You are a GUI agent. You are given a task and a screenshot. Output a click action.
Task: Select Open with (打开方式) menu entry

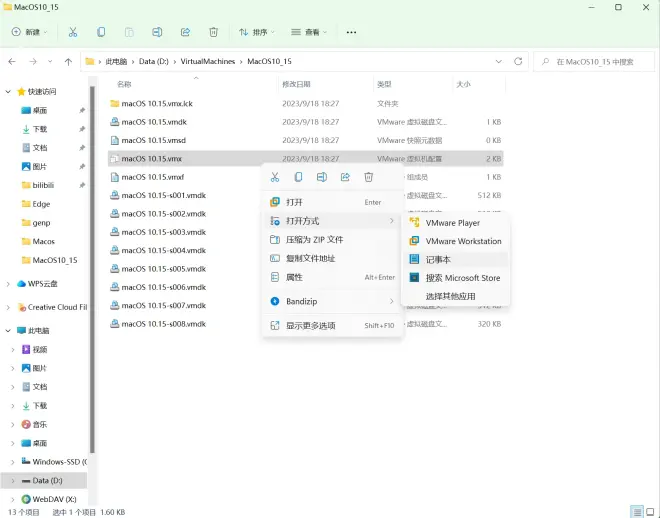[x=333, y=221]
